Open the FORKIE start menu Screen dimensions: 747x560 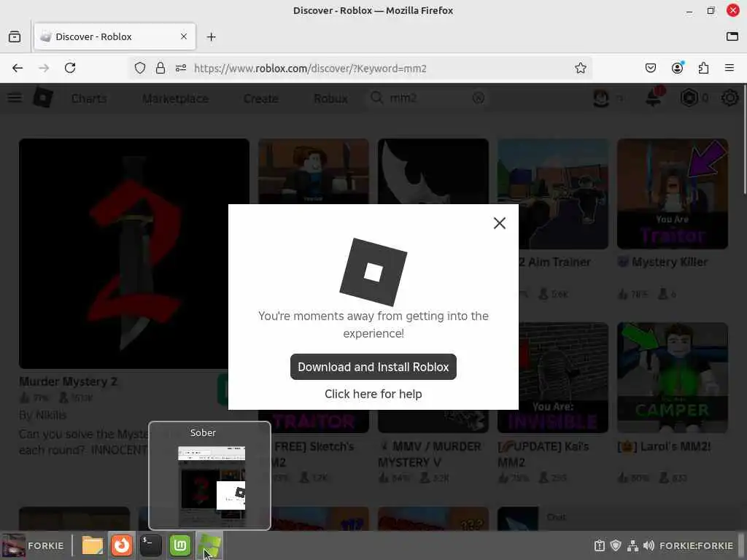coord(33,545)
